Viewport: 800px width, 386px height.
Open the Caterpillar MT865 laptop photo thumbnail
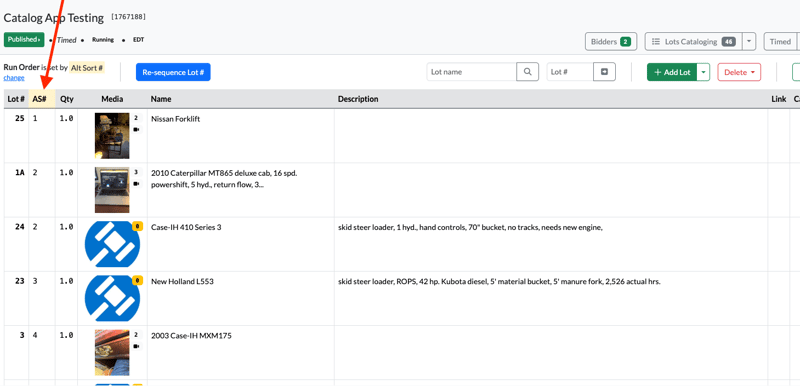tap(112, 190)
